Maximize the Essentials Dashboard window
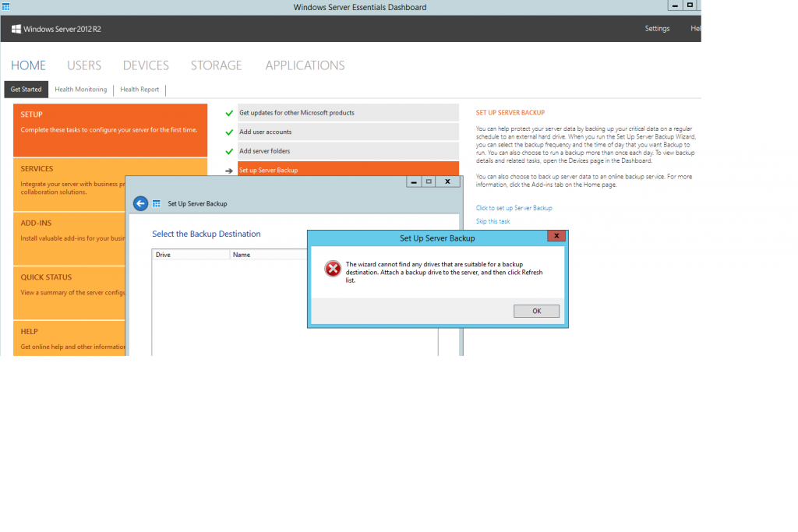Screen dimensions: 798x532 click(x=690, y=5)
